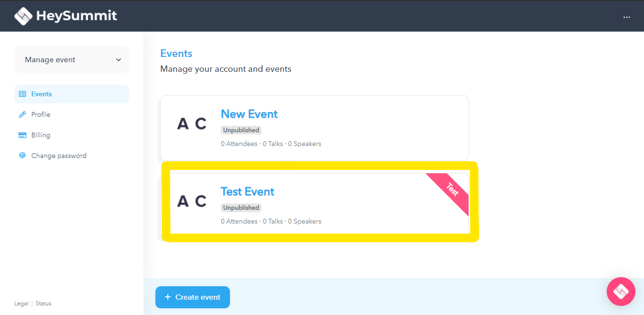This screenshot has width=644, height=315.
Task: Click the fingerprint Change password icon
Action: coord(22,156)
